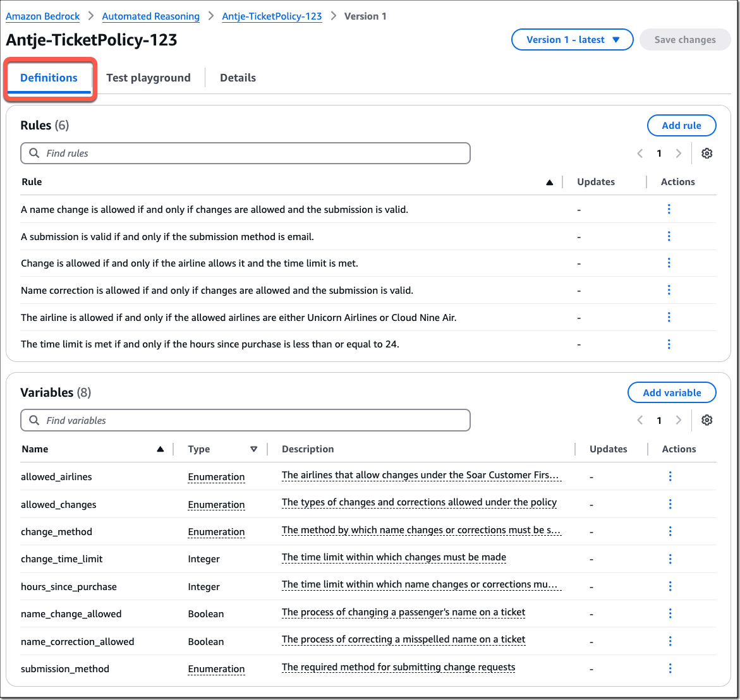Sort rules by Rule column arrow
This screenshot has height=700, width=740.
[549, 183]
